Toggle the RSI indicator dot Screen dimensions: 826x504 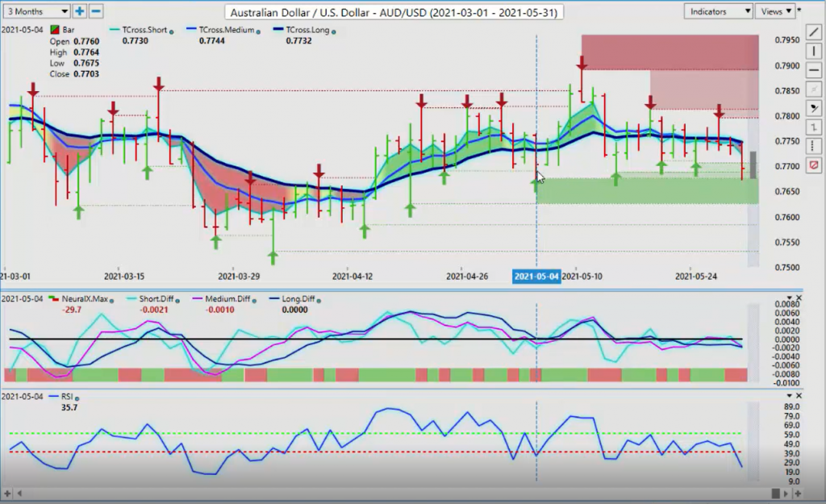pos(62,398)
